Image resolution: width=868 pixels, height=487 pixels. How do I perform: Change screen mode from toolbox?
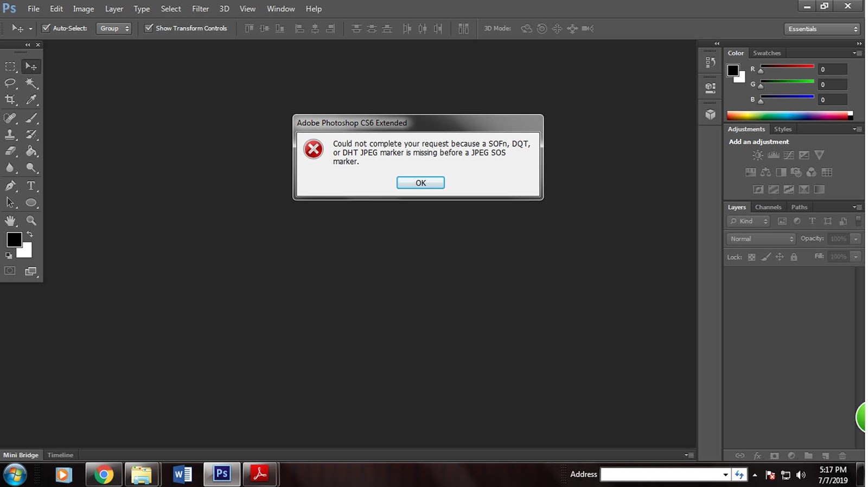click(31, 271)
